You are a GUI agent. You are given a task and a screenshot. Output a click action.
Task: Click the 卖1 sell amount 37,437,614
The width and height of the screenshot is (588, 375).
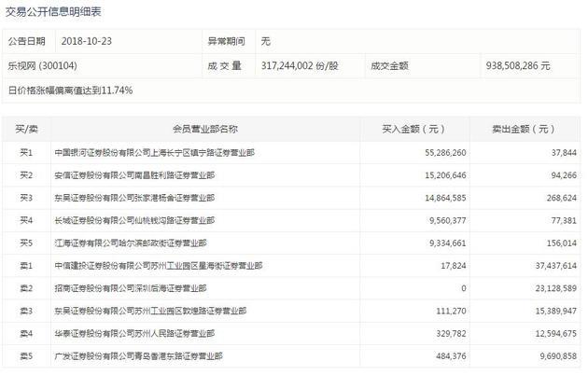pos(555,266)
